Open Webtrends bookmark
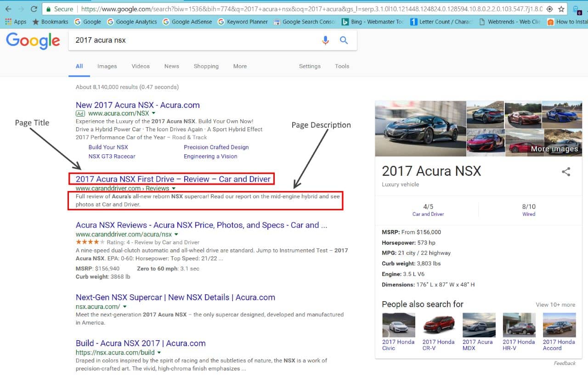This screenshot has width=588, height=376. [509, 22]
